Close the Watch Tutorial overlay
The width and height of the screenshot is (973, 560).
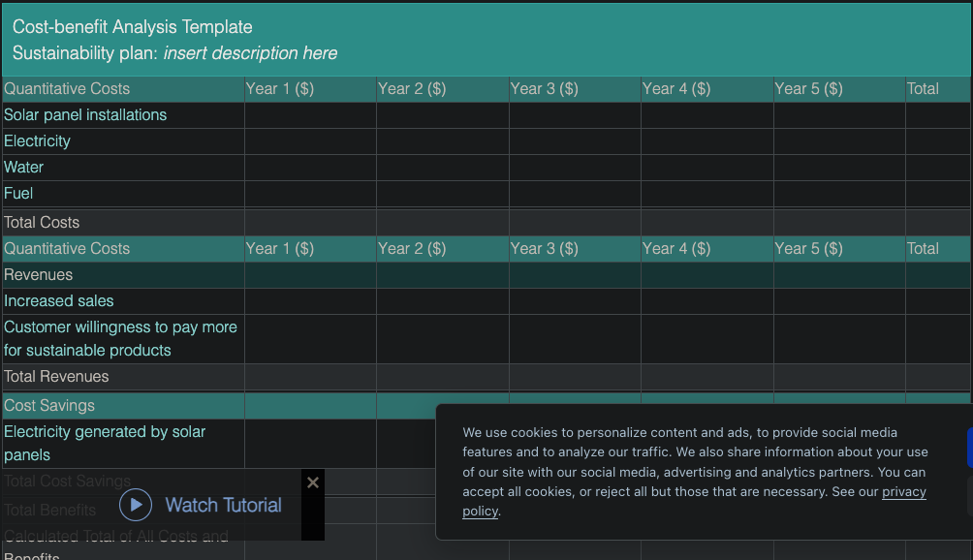(x=312, y=482)
